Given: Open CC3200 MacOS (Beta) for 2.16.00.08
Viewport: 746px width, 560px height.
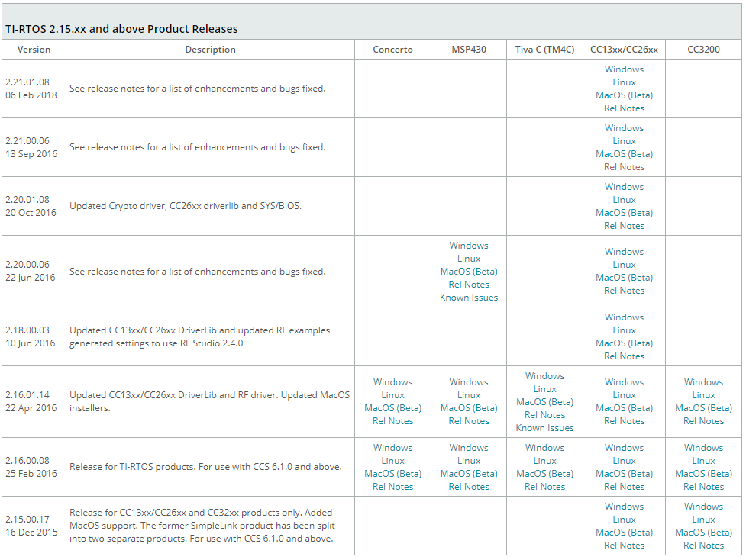Looking at the screenshot, I should 703,474.
